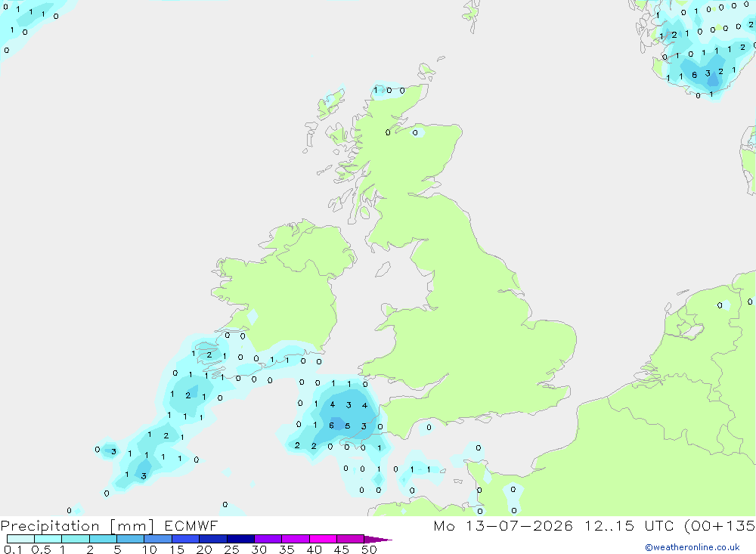Image resolution: width=756 pixels, height=554 pixels.
Task: Click the 30–35 mm purple legend swatch
Action: point(268,539)
